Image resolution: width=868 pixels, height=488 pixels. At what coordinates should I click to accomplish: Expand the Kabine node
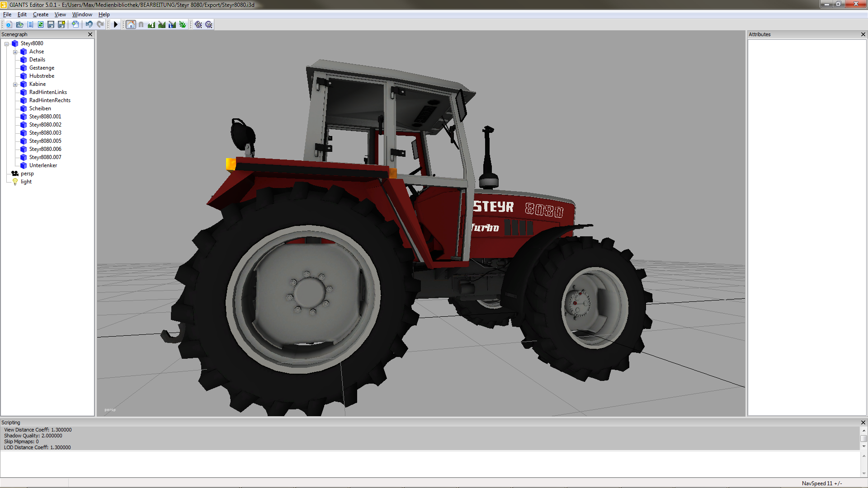[x=15, y=84]
